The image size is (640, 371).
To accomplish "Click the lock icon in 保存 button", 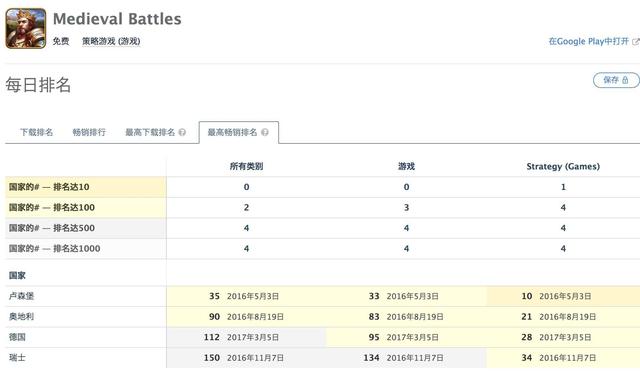I will (x=625, y=80).
